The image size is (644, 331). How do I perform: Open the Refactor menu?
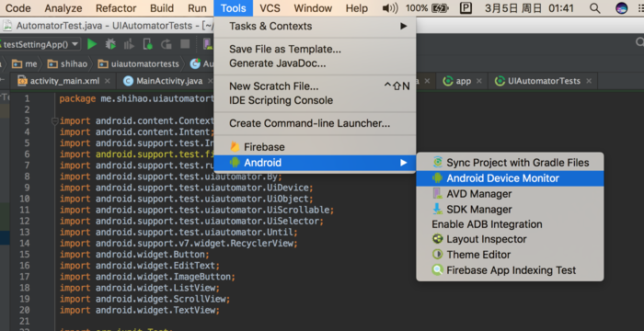pyautogui.click(x=116, y=8)
